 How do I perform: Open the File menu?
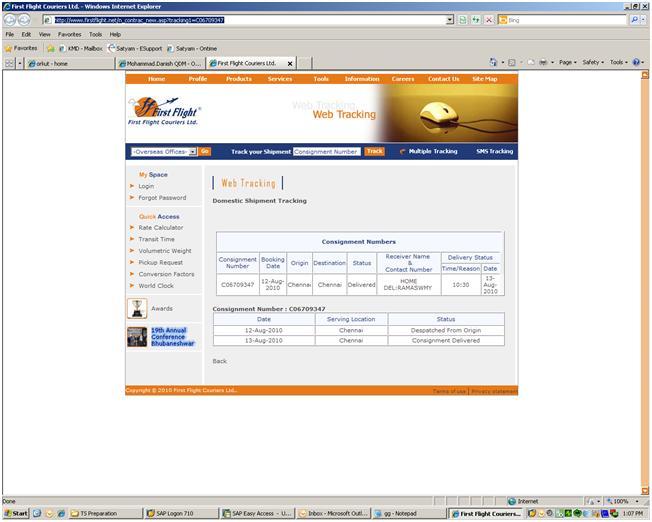tap(10, 35)
